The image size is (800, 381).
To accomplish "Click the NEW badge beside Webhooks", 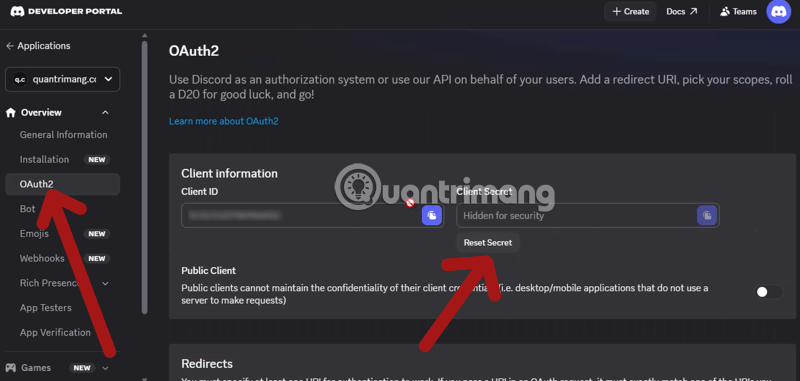I will 96,259.
